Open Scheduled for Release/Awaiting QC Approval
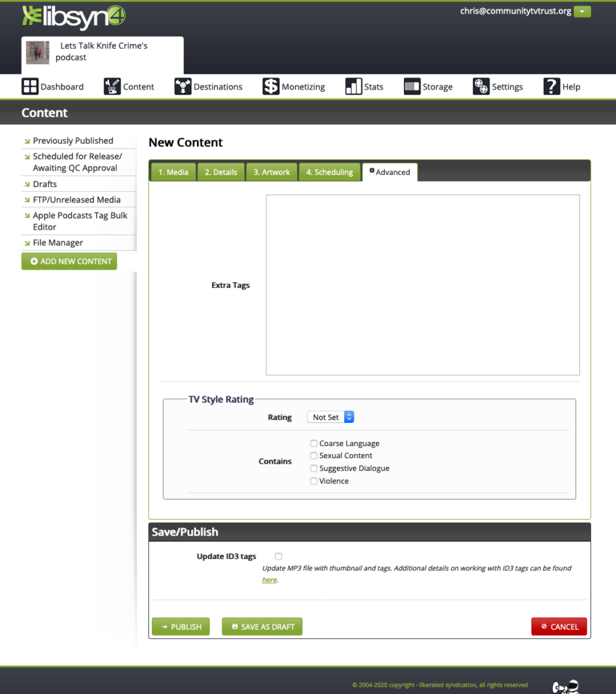Viewport: 616px width, 694px height. [x=77, y=162]
